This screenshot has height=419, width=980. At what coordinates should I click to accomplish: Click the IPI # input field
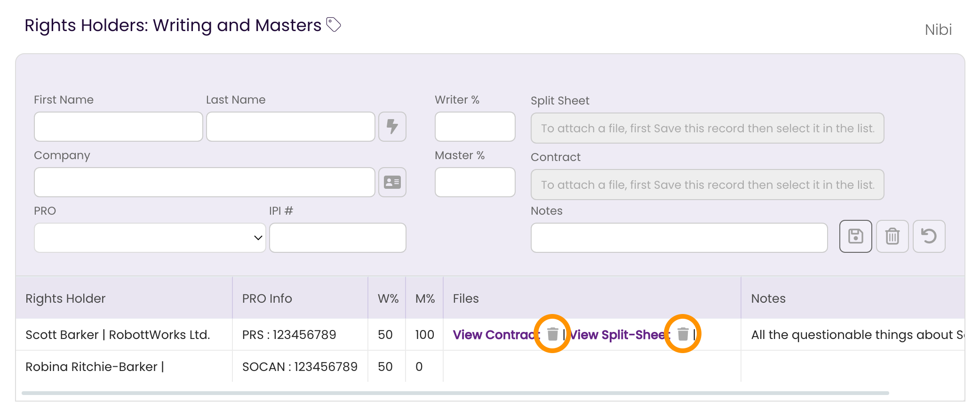(x=338, y=238)
